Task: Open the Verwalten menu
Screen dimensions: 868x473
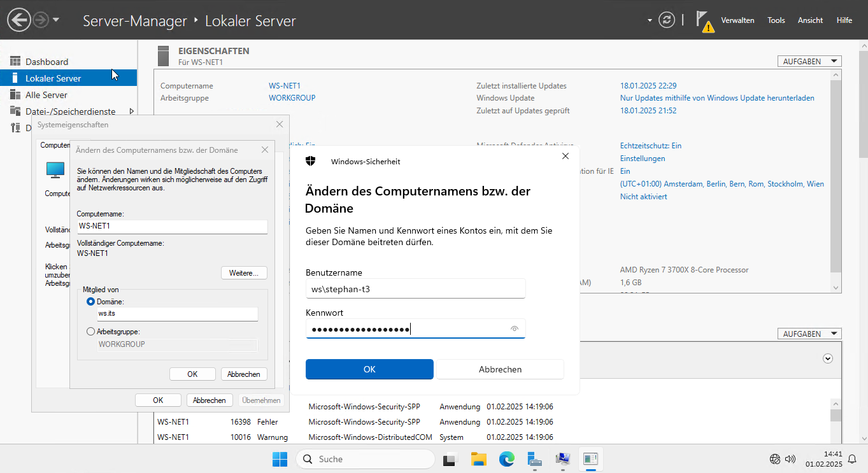Action: (737, 20)
